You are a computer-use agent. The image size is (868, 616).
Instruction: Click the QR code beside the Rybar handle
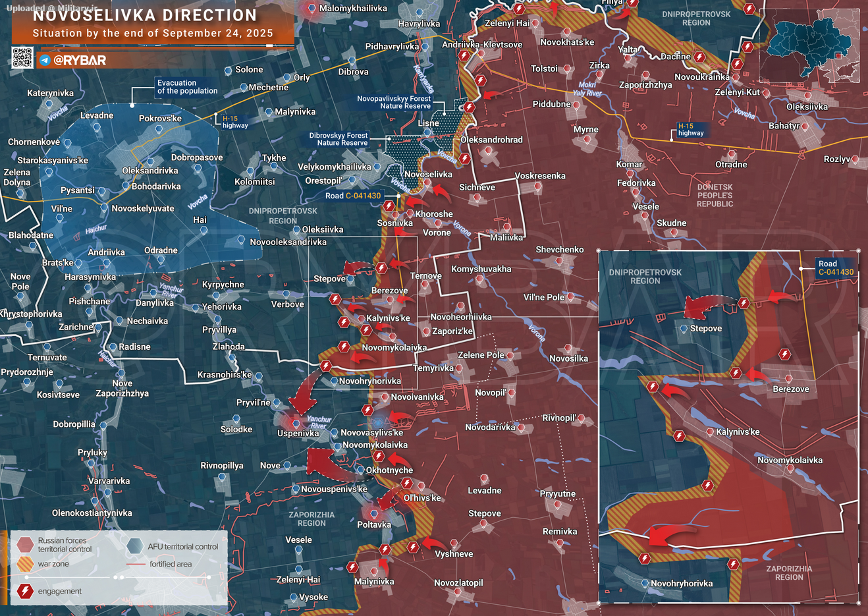(x=22, y=58)
